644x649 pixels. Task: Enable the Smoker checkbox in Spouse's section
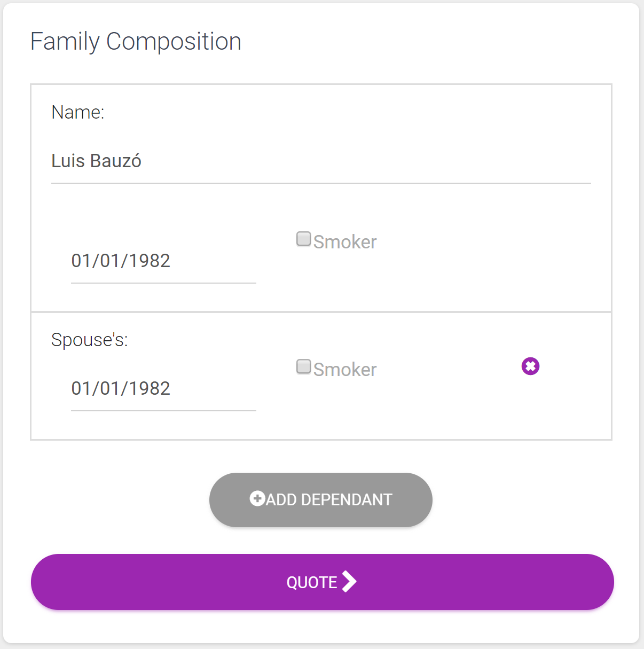coord(304,366)
